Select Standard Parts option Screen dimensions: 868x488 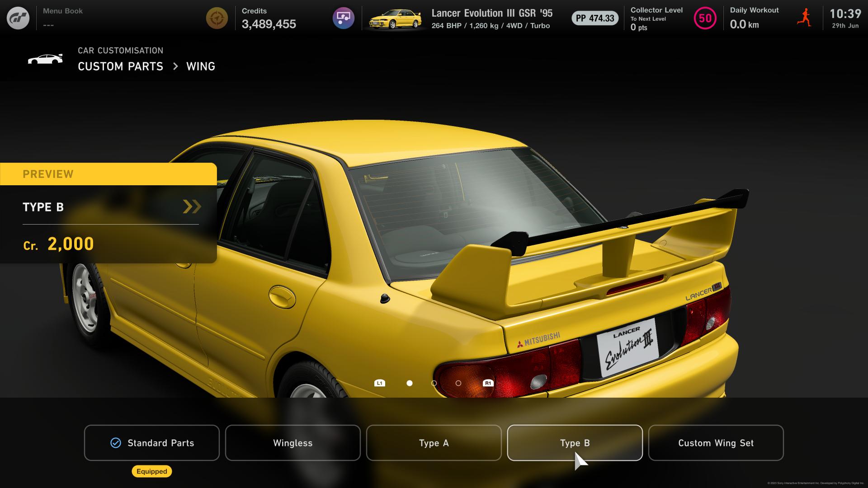[x=152, y=443]
